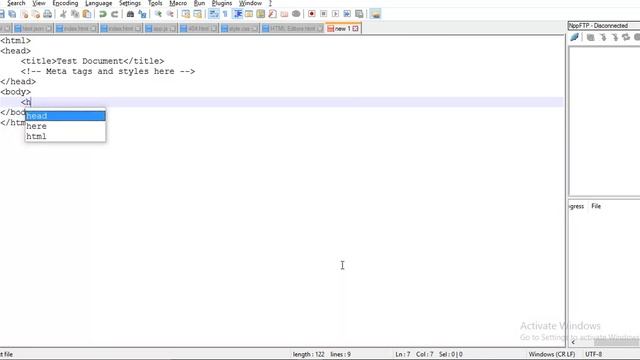Click the File column header in NppFTP
Viewport: 640px width, 360px height.
(596, 206)
